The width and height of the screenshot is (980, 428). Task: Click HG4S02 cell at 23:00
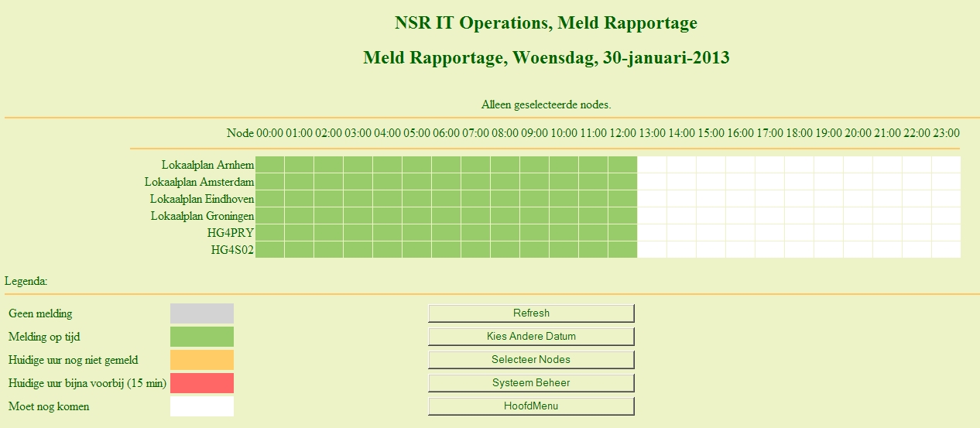click(x=947, y=250)
